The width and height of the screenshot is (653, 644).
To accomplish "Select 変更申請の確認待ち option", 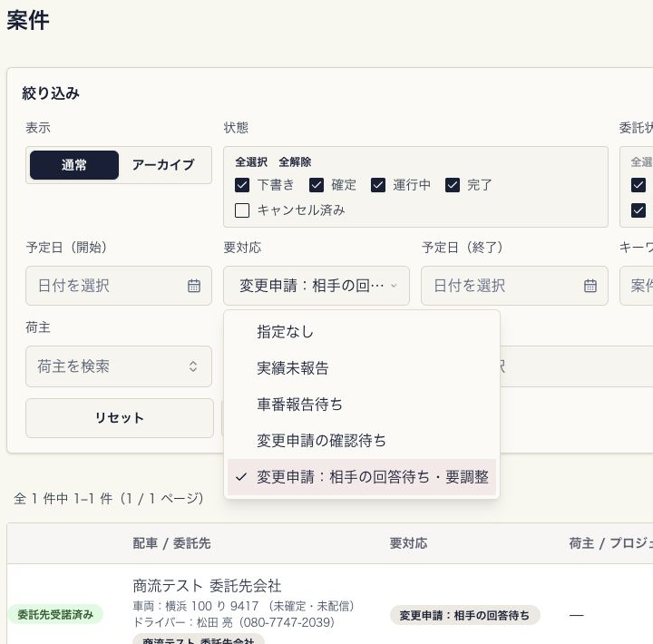I will (x=362, y=441).
